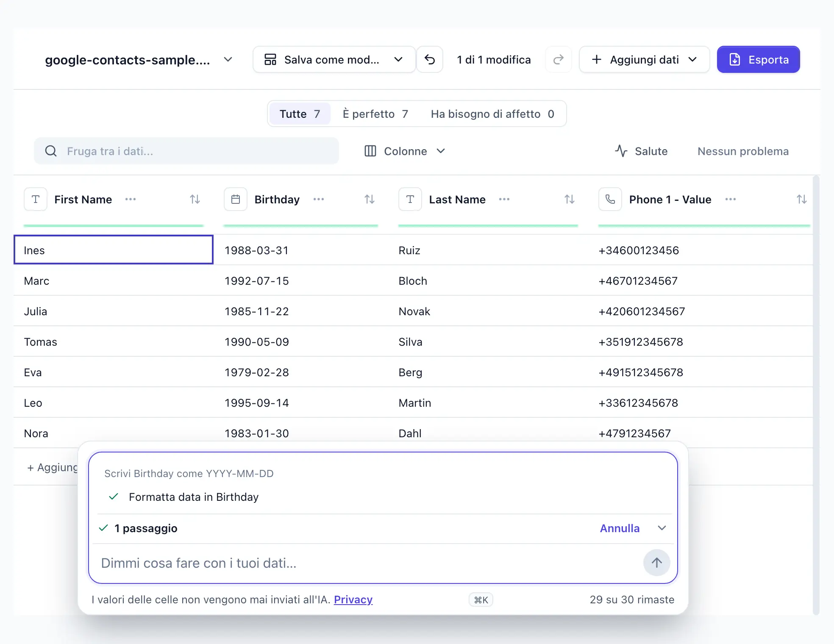The image size is (834, 644).
Task: Select the Ha bisogno di affetto tab
Action: [492, 114]
